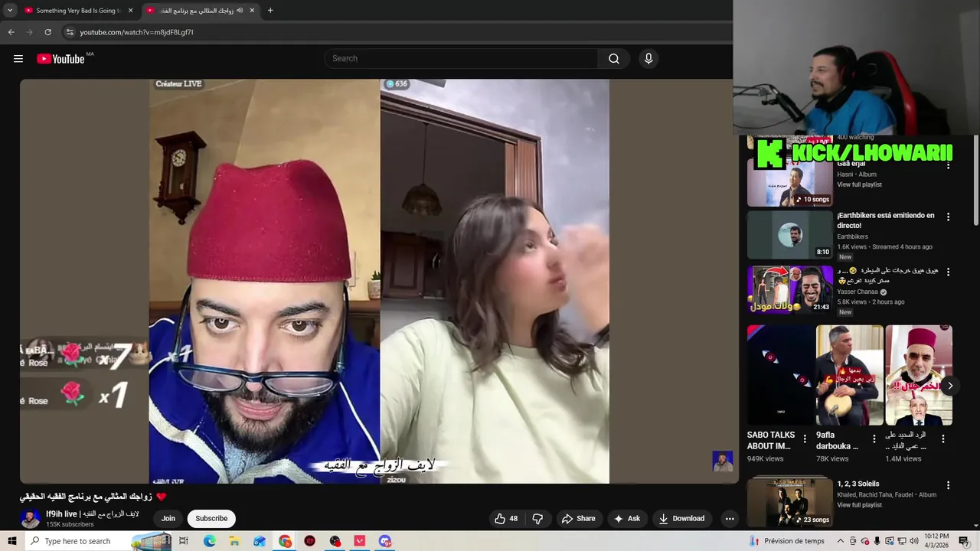Open more actions ellipsis under video
The image size is (980, 551).
tap(730, 519)
